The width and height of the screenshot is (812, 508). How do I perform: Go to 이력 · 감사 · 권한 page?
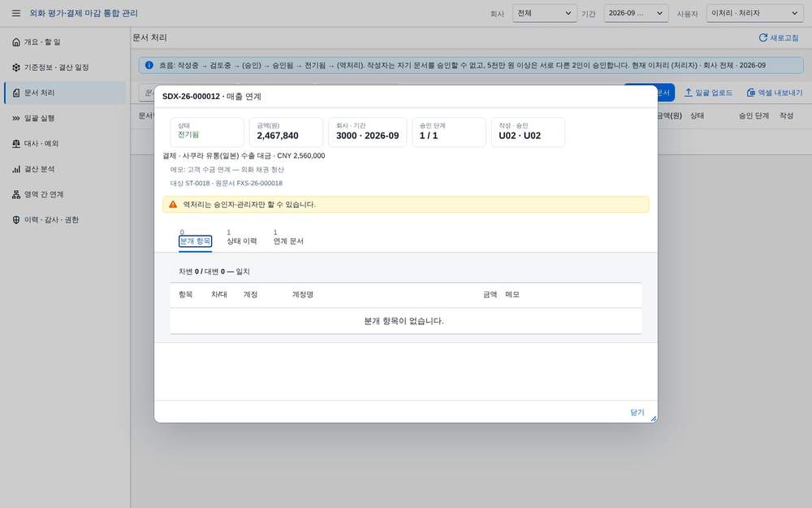pos(65,219)
